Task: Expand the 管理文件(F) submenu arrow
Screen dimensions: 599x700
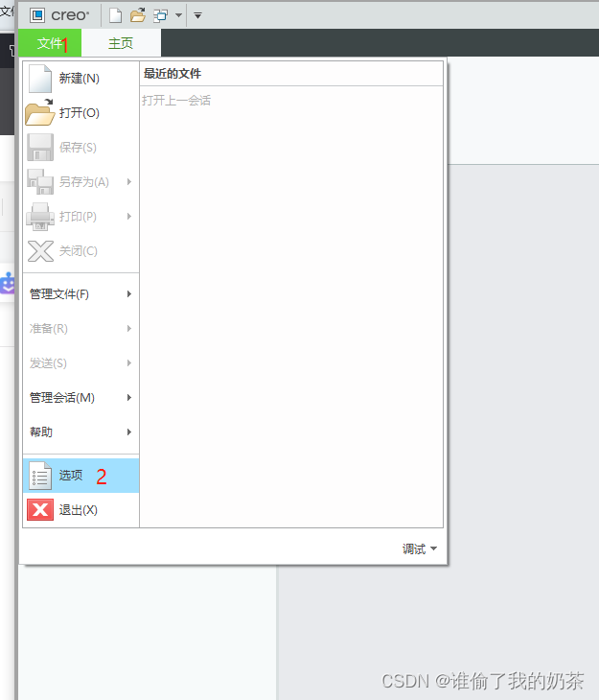Action: click(x=129, y=294)
